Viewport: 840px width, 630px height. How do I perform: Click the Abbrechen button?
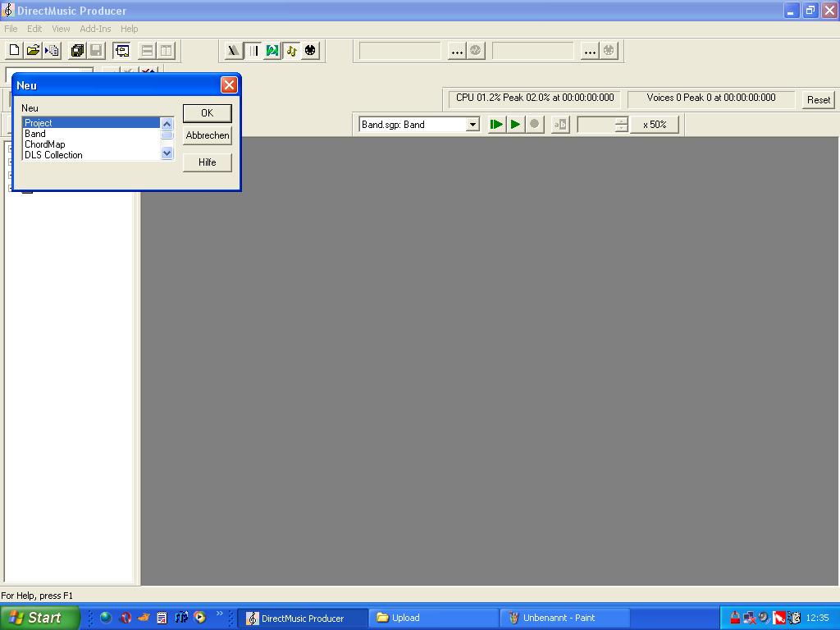point(207,135)
